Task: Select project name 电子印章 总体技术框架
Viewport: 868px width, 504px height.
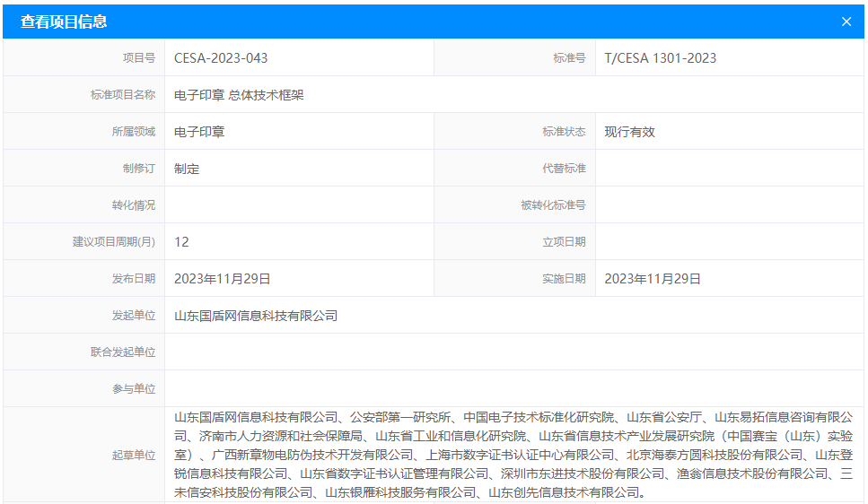Action: coord(239,95)
